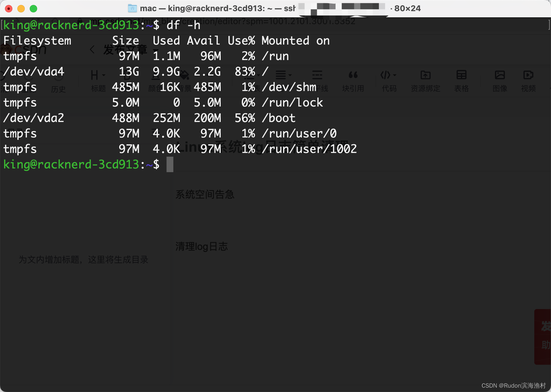Click the 'Filesystem' column header
The width and height of the screenshot is (551, 392).
click(37, 41)
